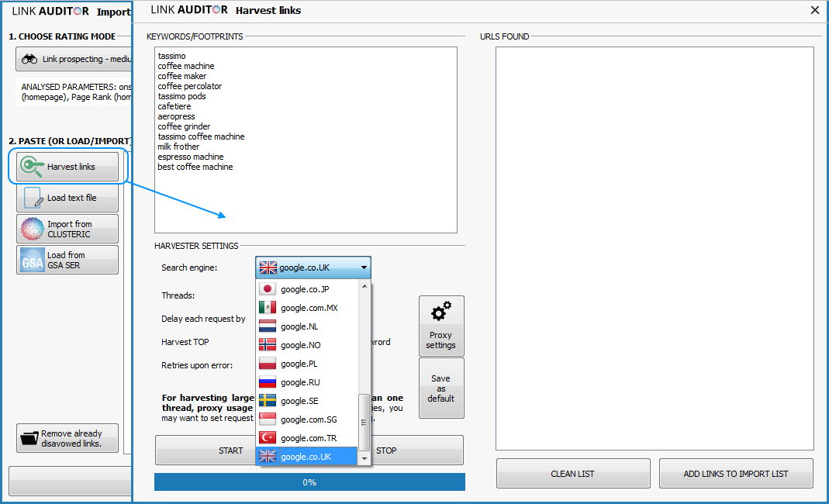Click the keyword 'coffee percolator'
The width and height of the screenshot is (829, 504).
point(189,86)
